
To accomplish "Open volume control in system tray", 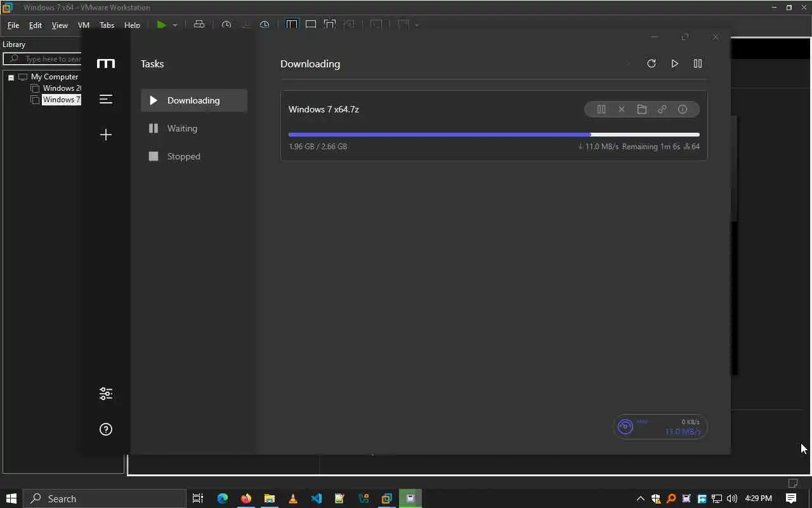I will [x=732, y=498].
